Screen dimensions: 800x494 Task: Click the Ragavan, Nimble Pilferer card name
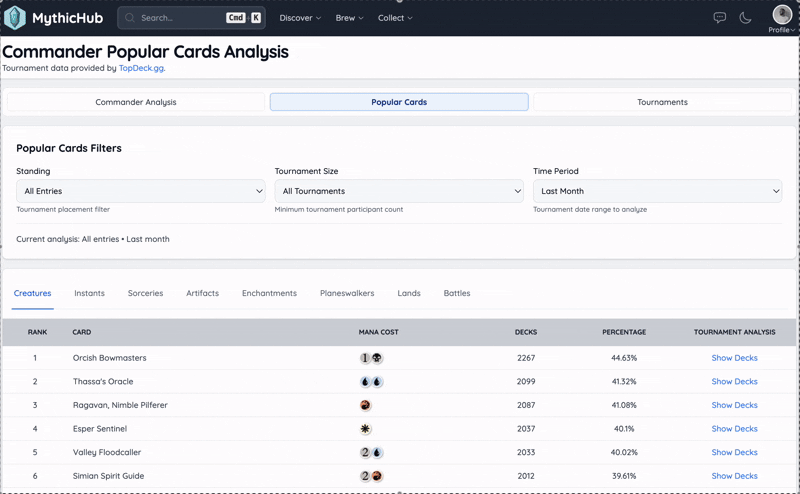pyautogui.click(x=120, y=405)
